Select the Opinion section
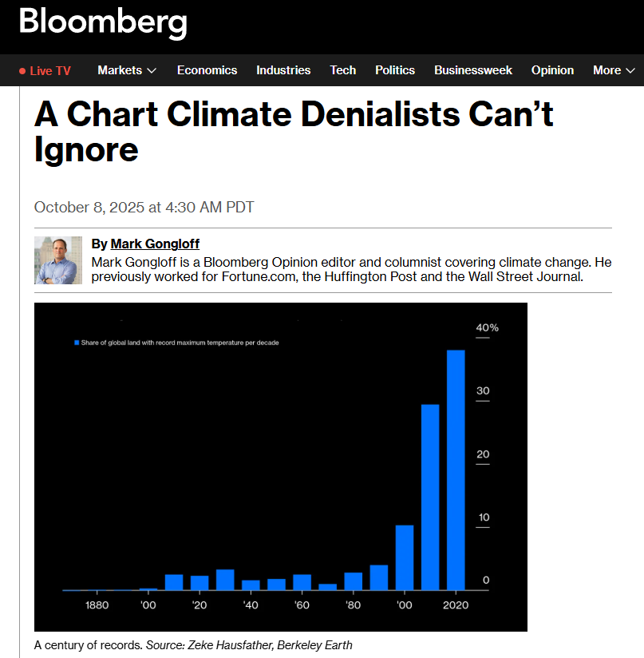 (x=552, y=70)
